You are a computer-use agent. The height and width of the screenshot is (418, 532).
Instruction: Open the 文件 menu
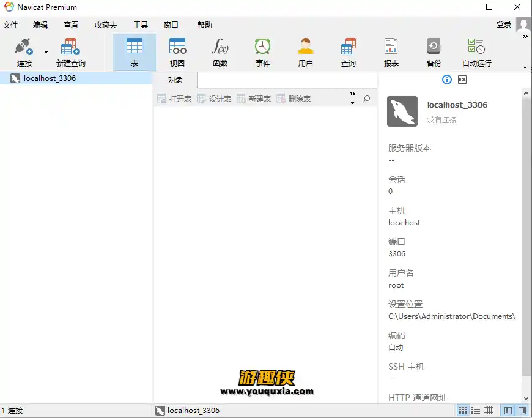point(10,25)
